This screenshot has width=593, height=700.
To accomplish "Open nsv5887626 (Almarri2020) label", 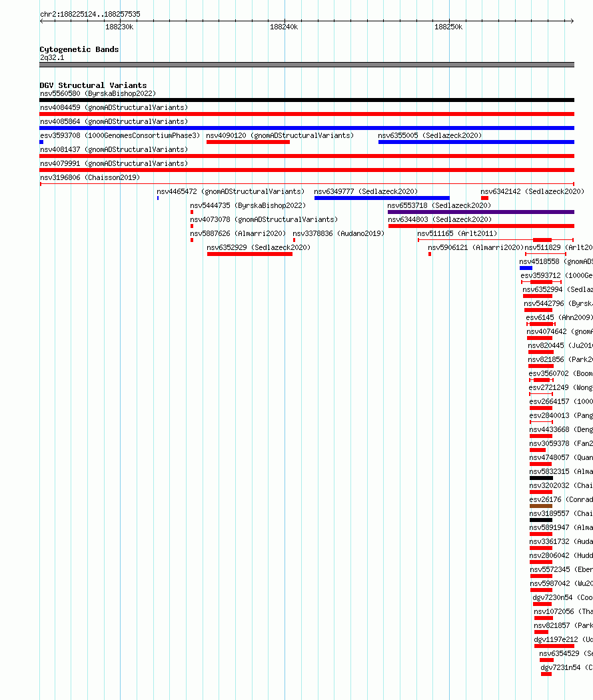I will [238, 233].
